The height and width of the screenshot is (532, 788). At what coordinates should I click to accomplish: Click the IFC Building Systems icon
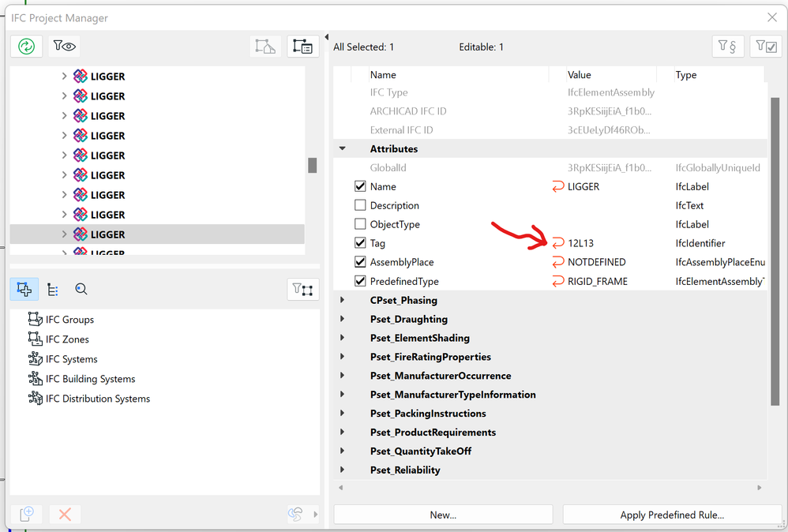pyautogui.click(x=36, y=378)
